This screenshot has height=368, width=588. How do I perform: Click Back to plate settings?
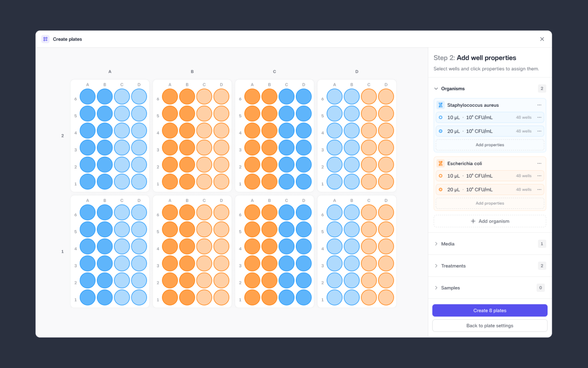pos(490,325)
